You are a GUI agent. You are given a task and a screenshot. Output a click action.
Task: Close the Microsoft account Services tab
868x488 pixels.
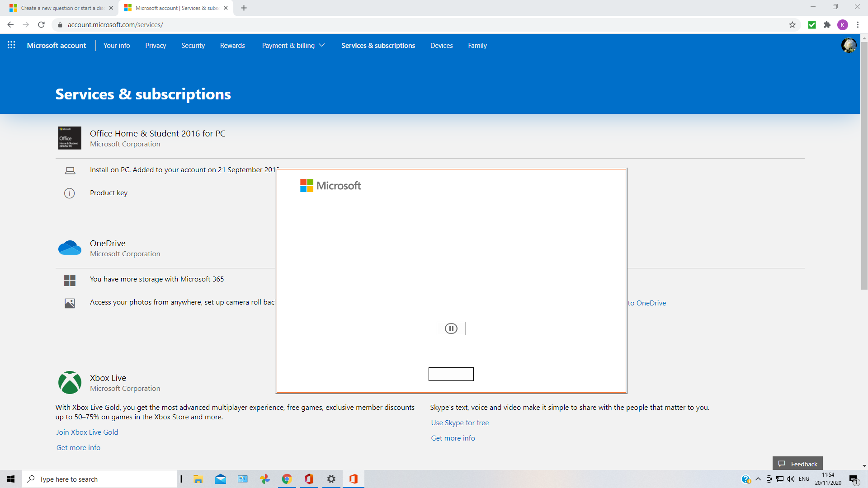point(226,8)
